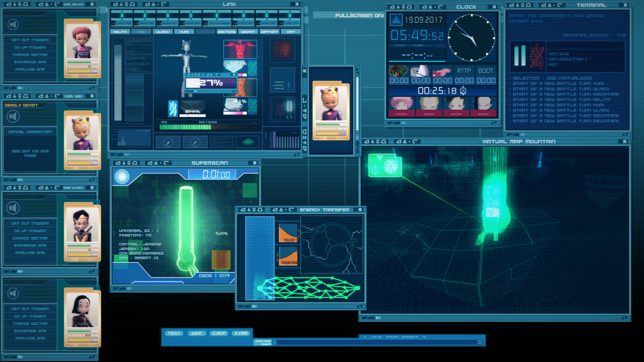Screen dimensions: 644x362
Task: Expand footer arrows of Energy Transfer window
Action: [x=360, y=306]
